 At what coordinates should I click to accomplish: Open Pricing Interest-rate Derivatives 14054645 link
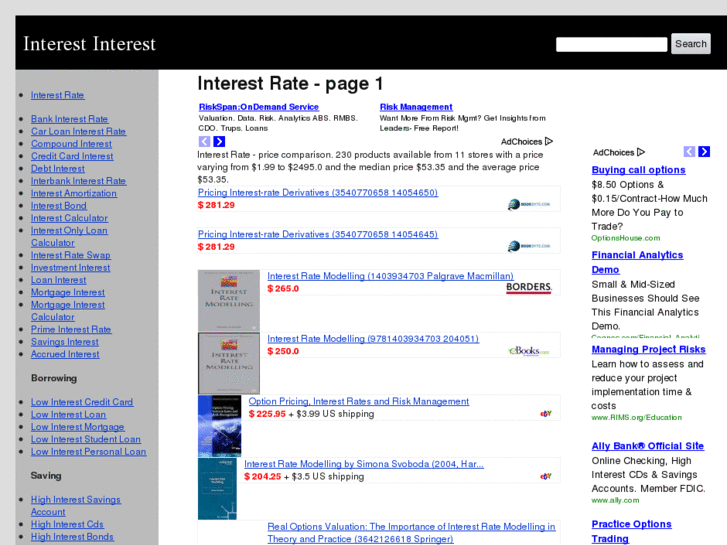click(318, 234)
